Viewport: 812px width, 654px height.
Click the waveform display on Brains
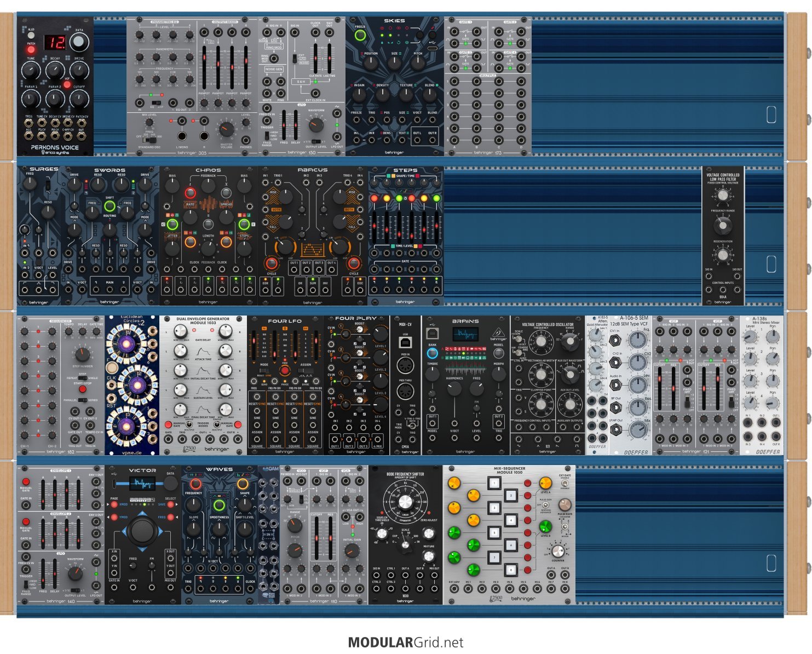coord(465,334)
